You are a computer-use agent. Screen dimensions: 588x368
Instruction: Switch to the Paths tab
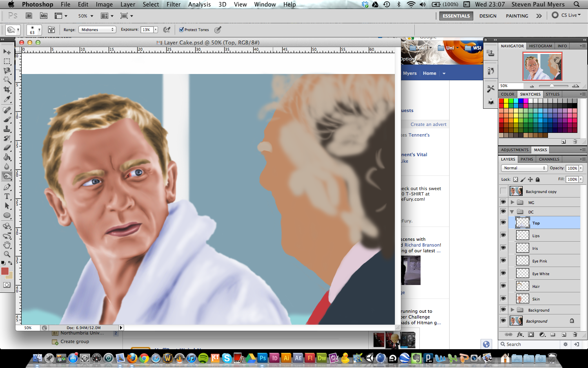point(527,159)
